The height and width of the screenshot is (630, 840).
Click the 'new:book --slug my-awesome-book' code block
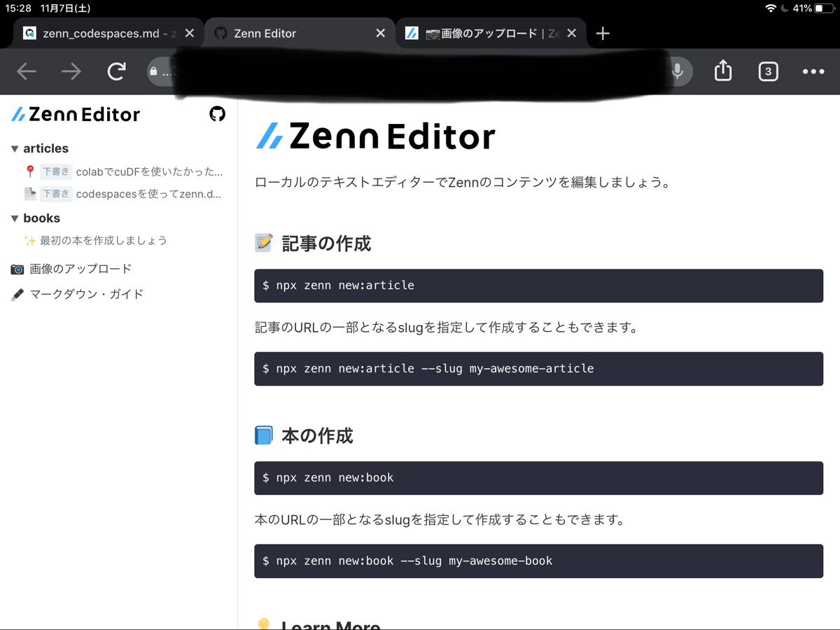pos(538,561)
